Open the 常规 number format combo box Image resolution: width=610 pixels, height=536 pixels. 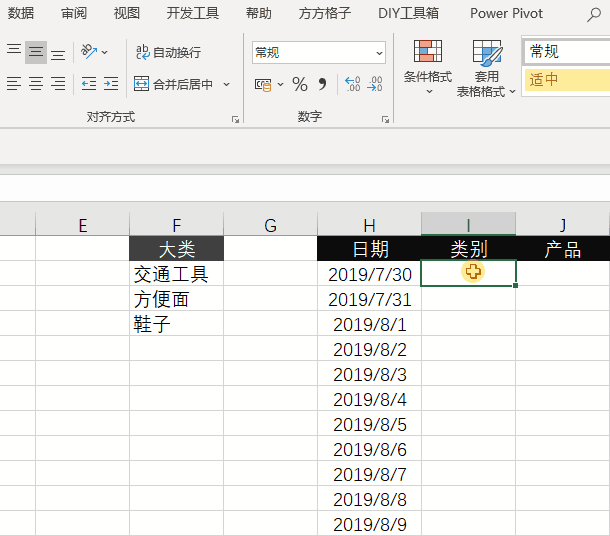pyautogui.click(x=319, y=53)
